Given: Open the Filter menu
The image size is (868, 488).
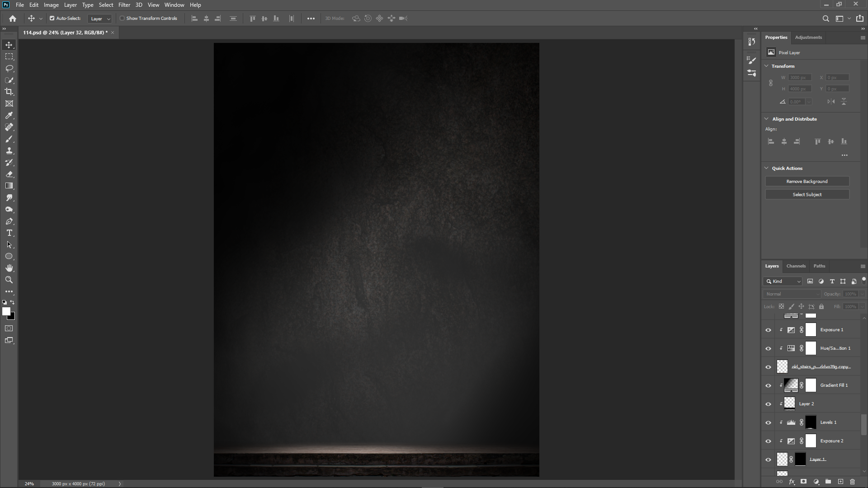Looking at the screenshot, I should click(124, 5).
